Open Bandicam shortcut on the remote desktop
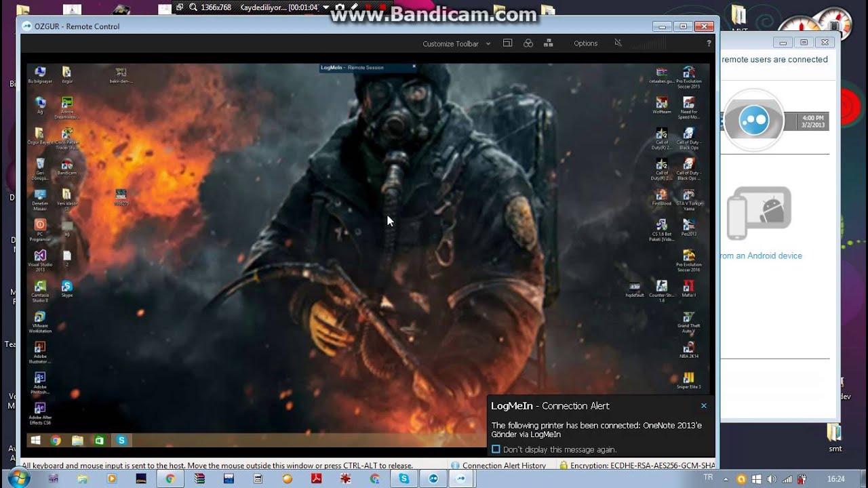Image resolution: width=868 pixels, height=488 pixels. pos(66,167)
